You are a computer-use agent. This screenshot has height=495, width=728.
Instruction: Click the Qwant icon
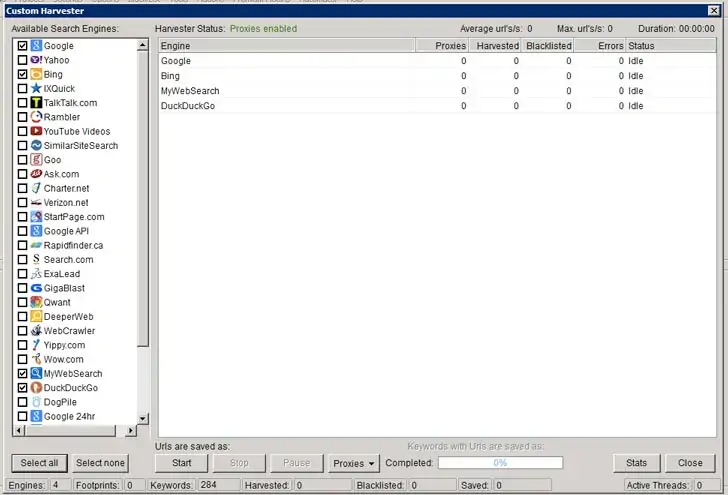[36, 302]
